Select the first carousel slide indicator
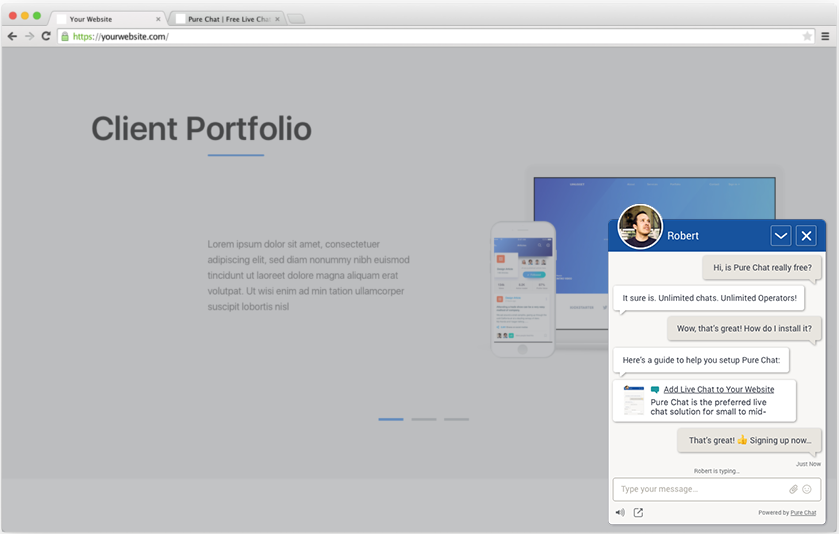This screenshot has width=839, height=534. pyautogui.click(x=391, y=419)
